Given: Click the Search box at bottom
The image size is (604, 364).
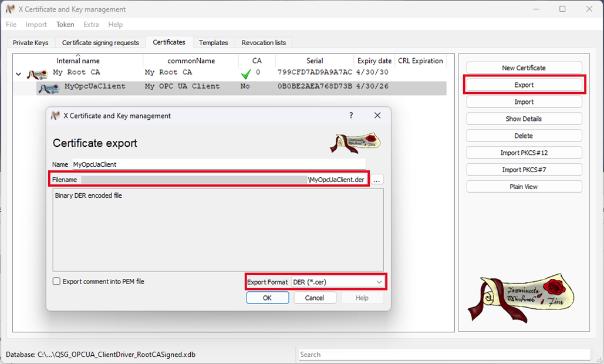Looking at the screenshot, I should tap(444, 355).
